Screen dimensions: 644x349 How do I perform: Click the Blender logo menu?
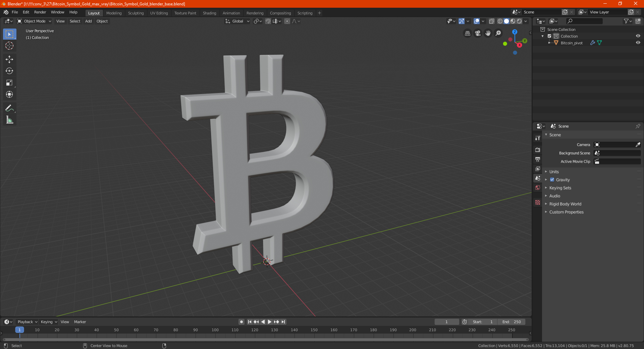6,12
